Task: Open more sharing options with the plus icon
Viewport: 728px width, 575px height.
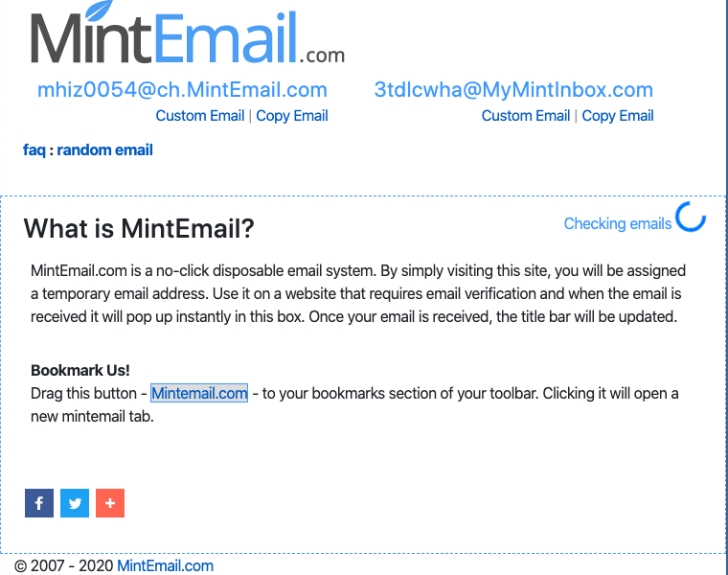Action: coord(110,503)
